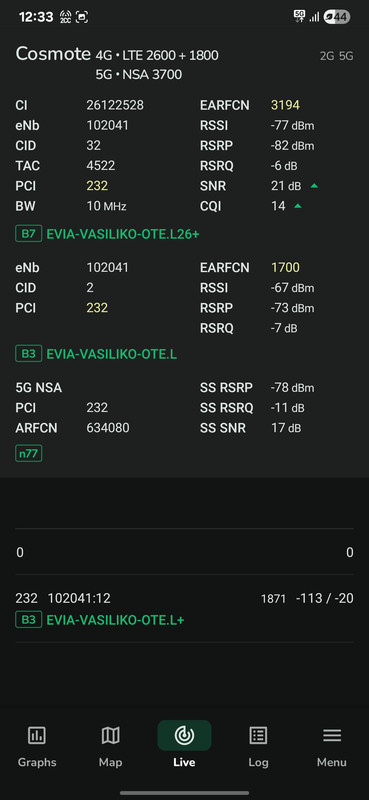Tap the n77 band badge
369x800 pixels.
click(x=29, y=453)
